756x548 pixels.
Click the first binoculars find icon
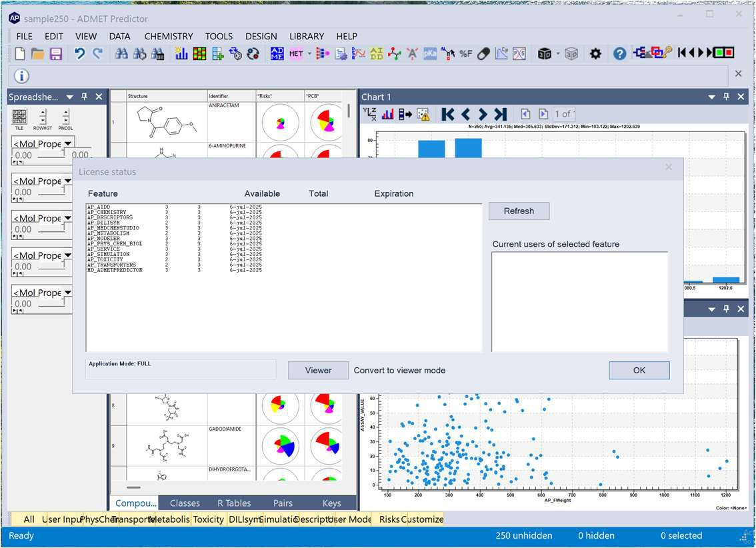[x=121, y=53]
